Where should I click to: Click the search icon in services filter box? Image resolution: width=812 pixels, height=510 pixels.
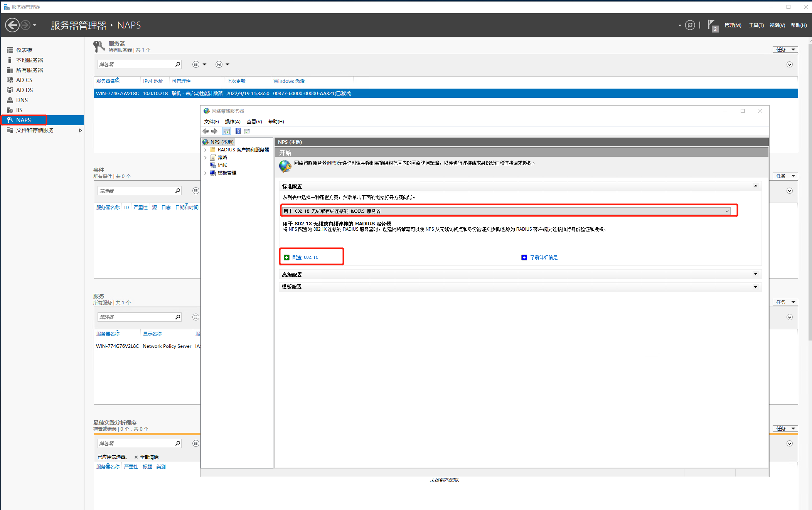tap(178, 317)
